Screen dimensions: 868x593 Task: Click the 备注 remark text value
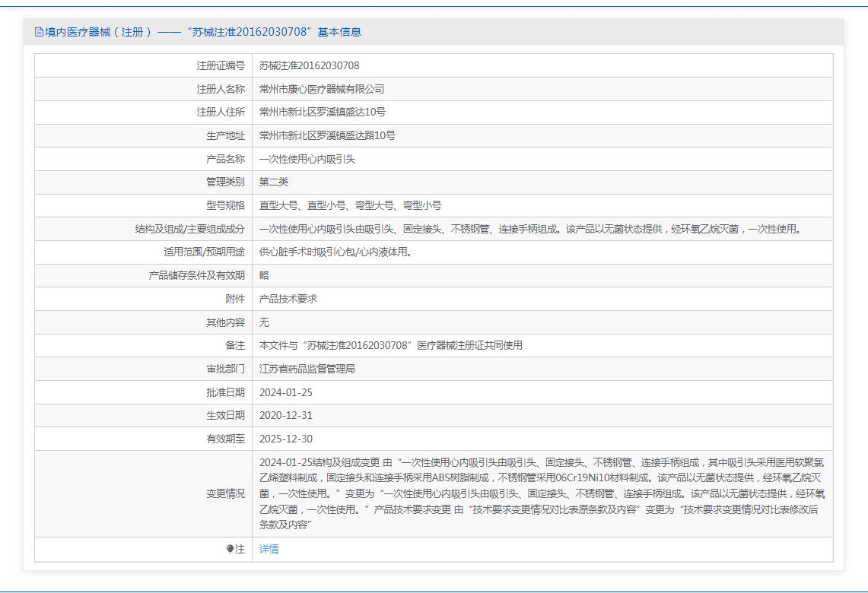pyautogui.click(x=390, y=345)
